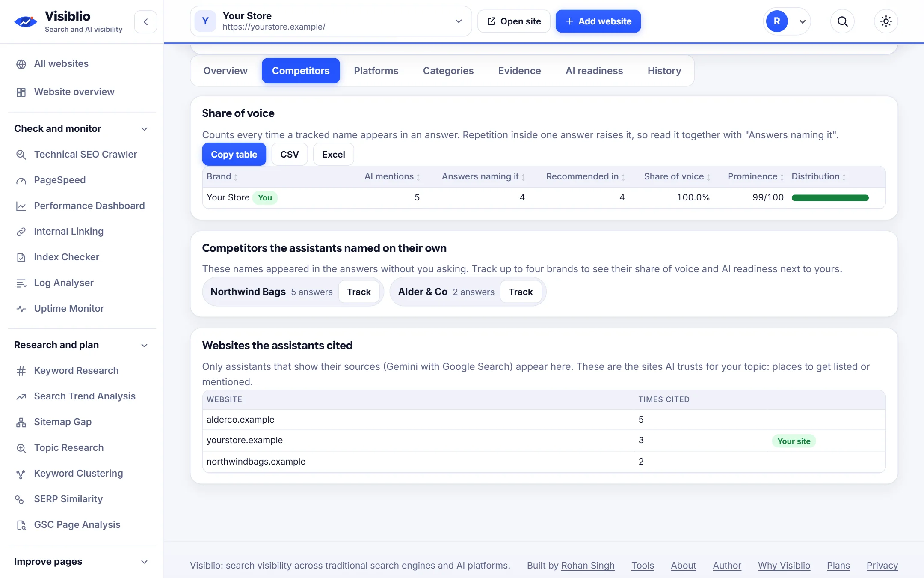Switch to the Platforms tab
This screenshot has width=924, height=578.
tap(376, 71)
